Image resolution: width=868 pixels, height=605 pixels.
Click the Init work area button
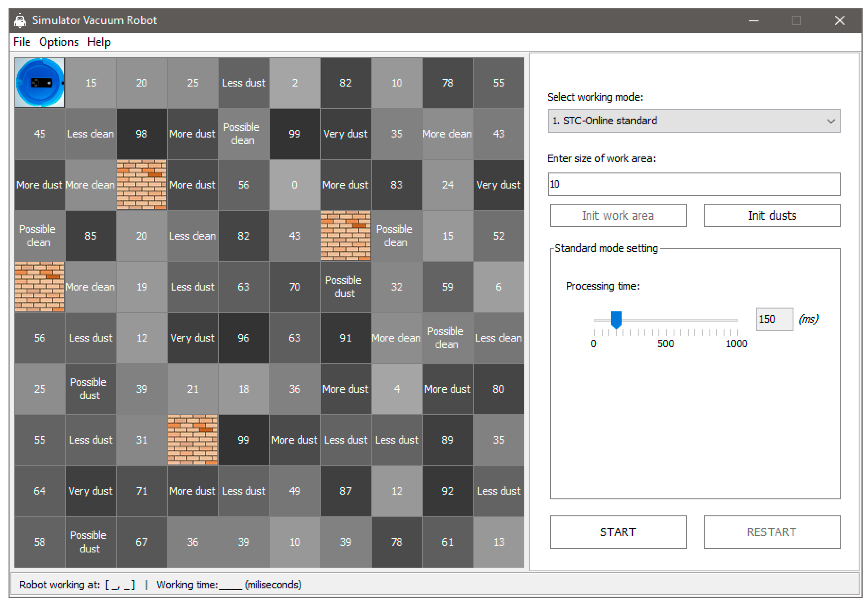click(618, 215)
